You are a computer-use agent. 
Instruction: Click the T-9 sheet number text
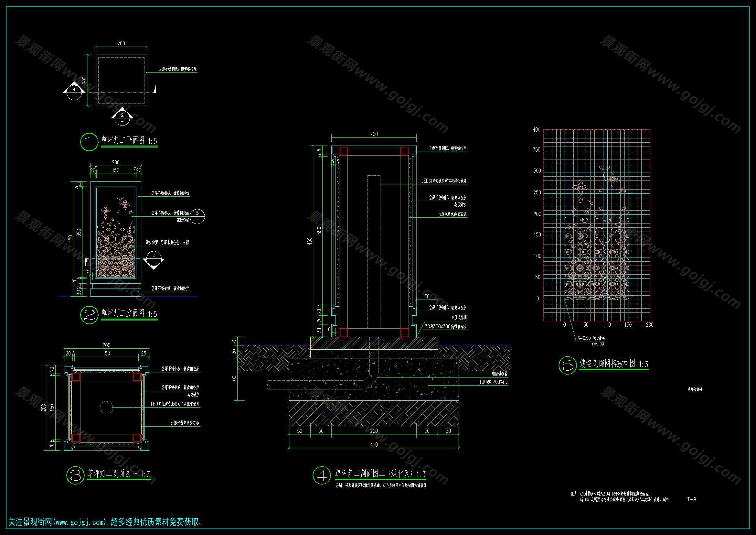[691, 499]
